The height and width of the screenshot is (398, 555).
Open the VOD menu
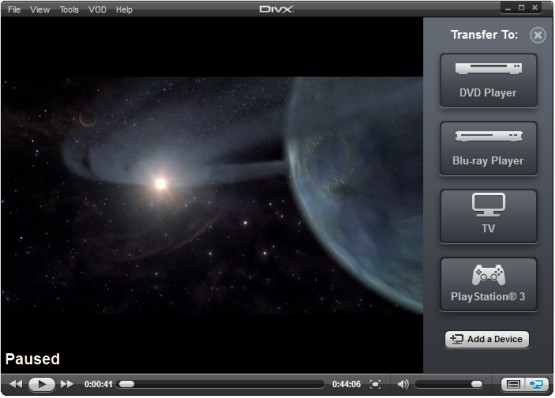97,10
